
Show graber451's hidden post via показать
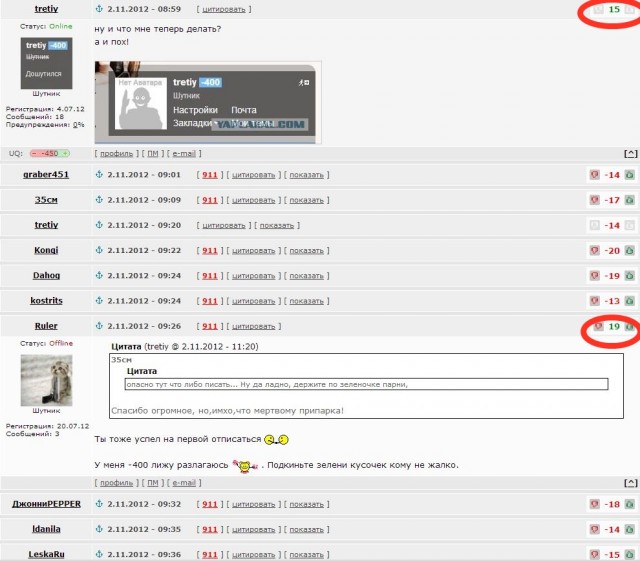tap(306, 175)
